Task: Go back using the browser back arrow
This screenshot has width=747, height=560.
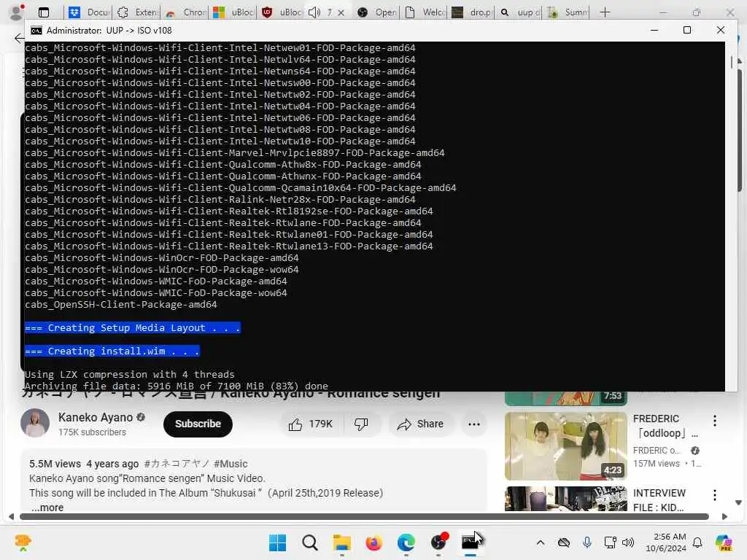Action: [x=19, y=38]
